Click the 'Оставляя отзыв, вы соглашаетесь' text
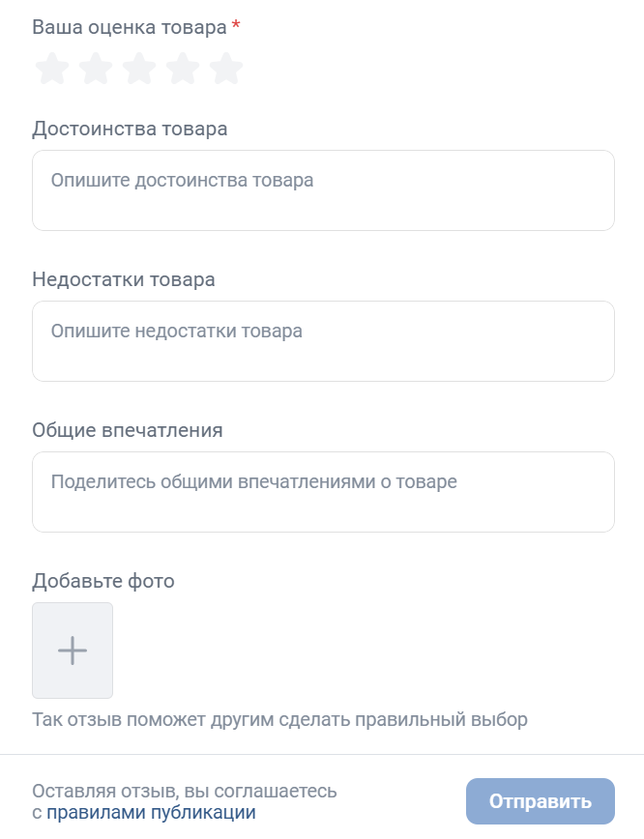This screenshot has width=644, height=839. tap(185, 791)
